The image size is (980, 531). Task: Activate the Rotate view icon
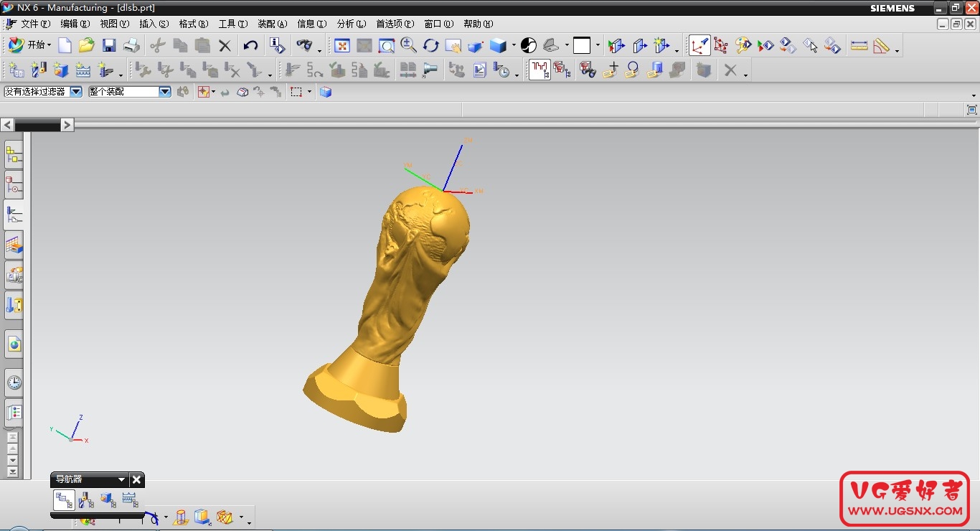tap(430, 45)
